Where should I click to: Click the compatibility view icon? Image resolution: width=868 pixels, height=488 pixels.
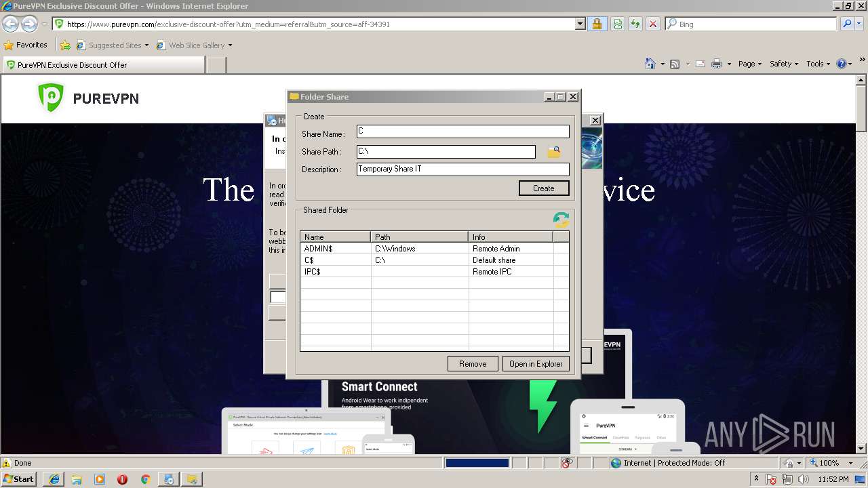[x=617, y=24]
